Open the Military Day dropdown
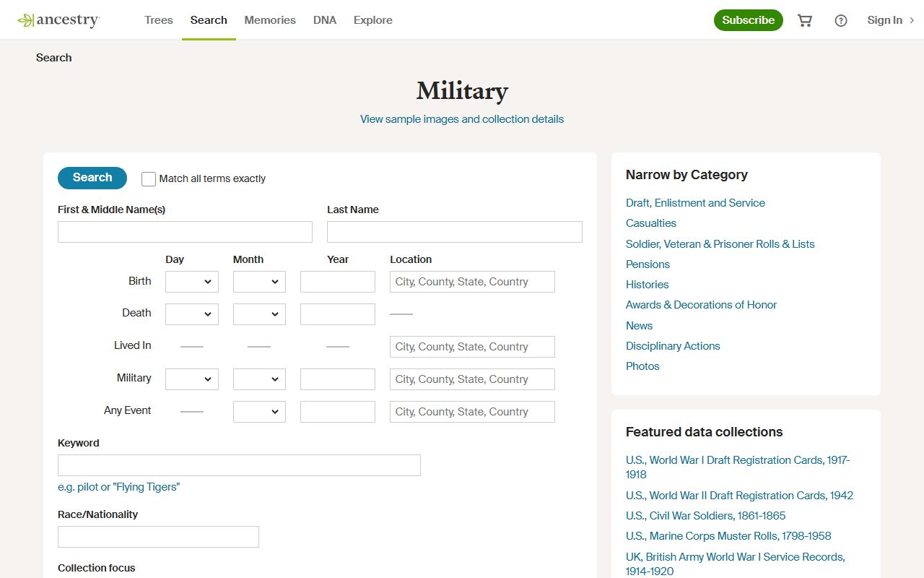924x578 pixels. tap(192, 379)
